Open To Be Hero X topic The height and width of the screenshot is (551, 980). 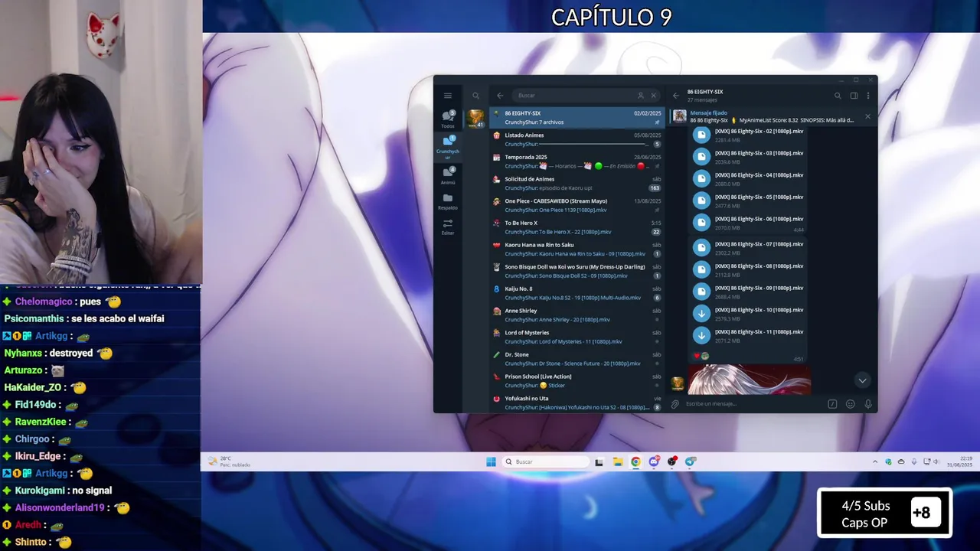pyautogui.click(x=577, y=227)
